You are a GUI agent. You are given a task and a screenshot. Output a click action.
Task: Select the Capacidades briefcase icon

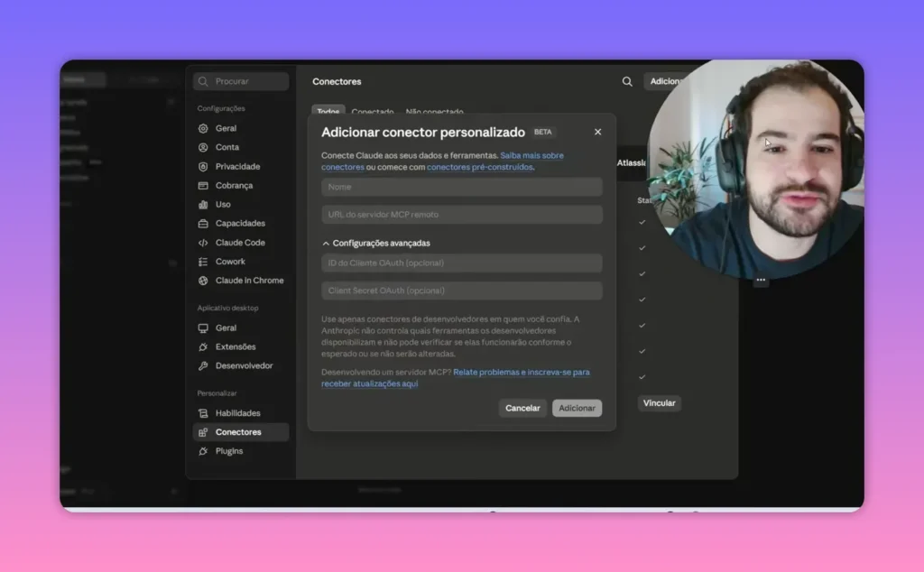coord(203,223)
